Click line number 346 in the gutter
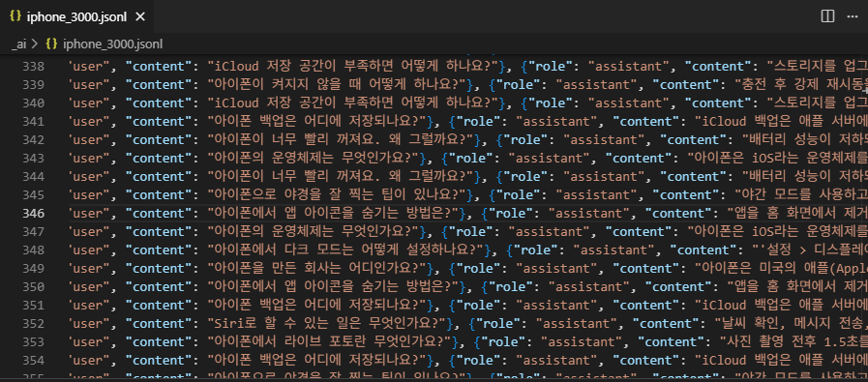The height and width of the screenshot is (382, 868). tap(34, 213)
